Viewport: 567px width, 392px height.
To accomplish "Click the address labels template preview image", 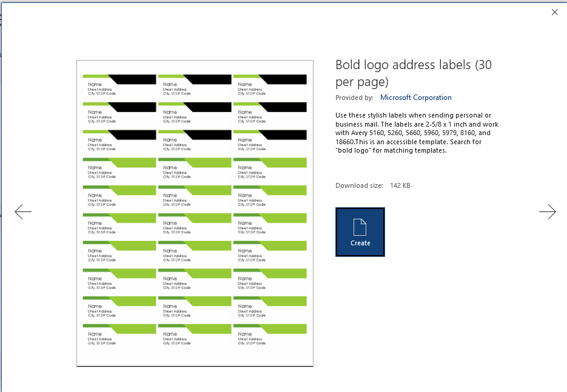I will 194,213.
